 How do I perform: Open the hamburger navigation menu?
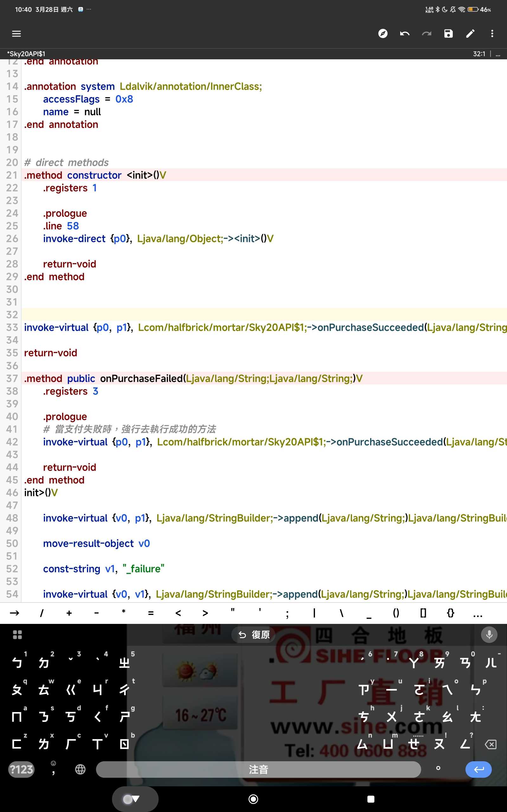click(x=16, y=34)
